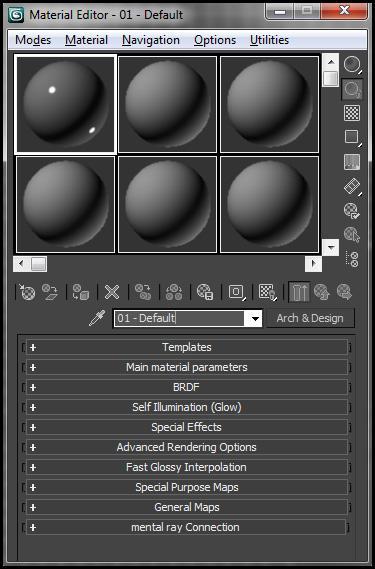The image size is (375, 569).
Task: Open the Utilities menu
Action: [269, 40]
